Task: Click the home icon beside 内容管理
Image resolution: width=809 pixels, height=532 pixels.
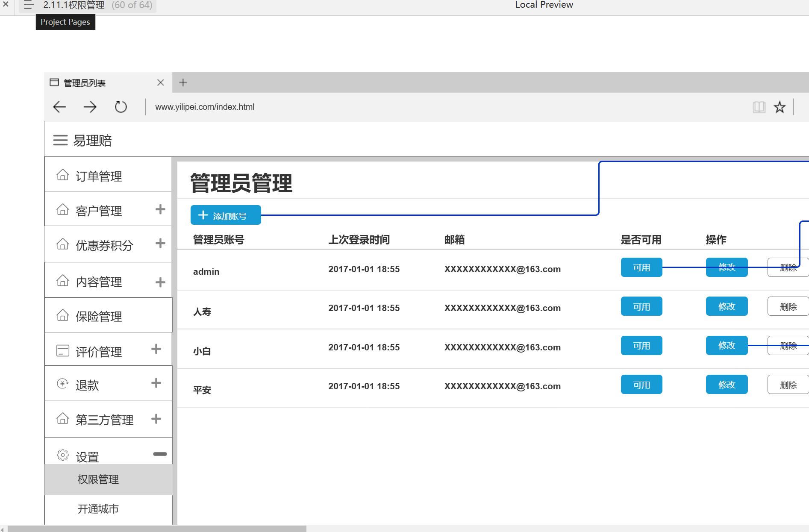Action: click(x=62, y=280)
